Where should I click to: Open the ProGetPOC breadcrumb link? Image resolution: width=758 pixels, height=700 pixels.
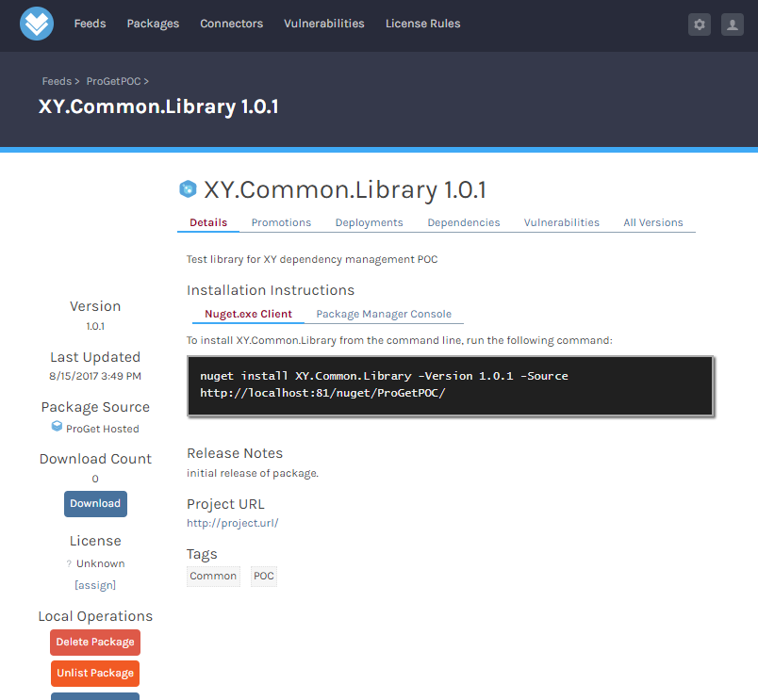pyautogui.click(x=113, y=81)
